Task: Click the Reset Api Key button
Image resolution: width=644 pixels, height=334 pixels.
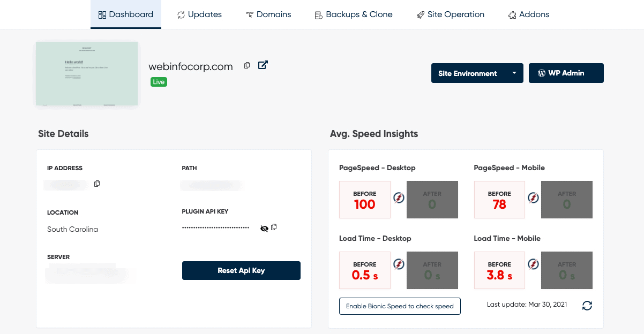Action: point(241,270)
